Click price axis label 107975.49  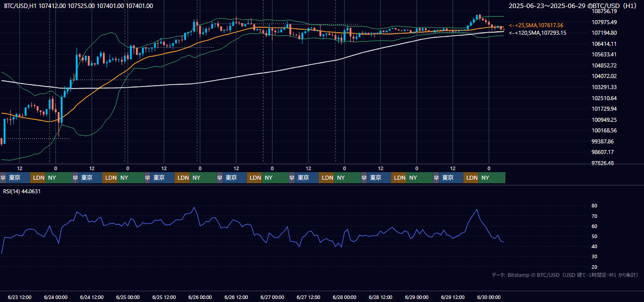click(604, 22)
